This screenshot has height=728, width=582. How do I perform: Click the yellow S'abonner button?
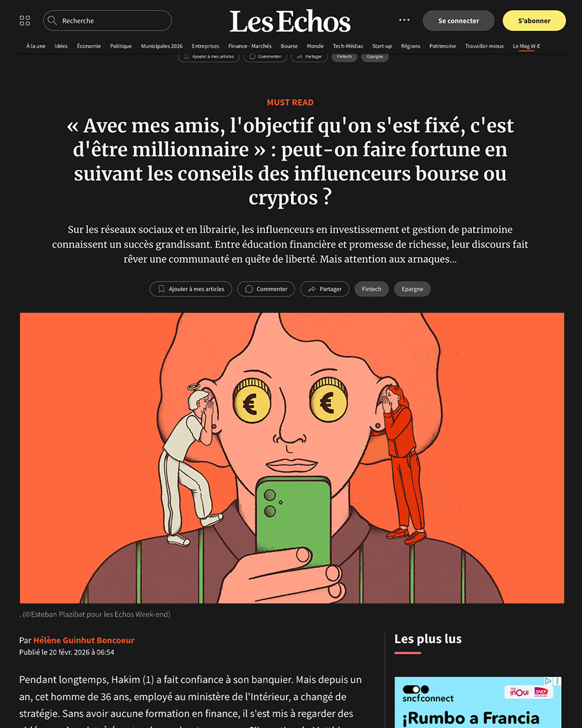[x=534, y=20]
